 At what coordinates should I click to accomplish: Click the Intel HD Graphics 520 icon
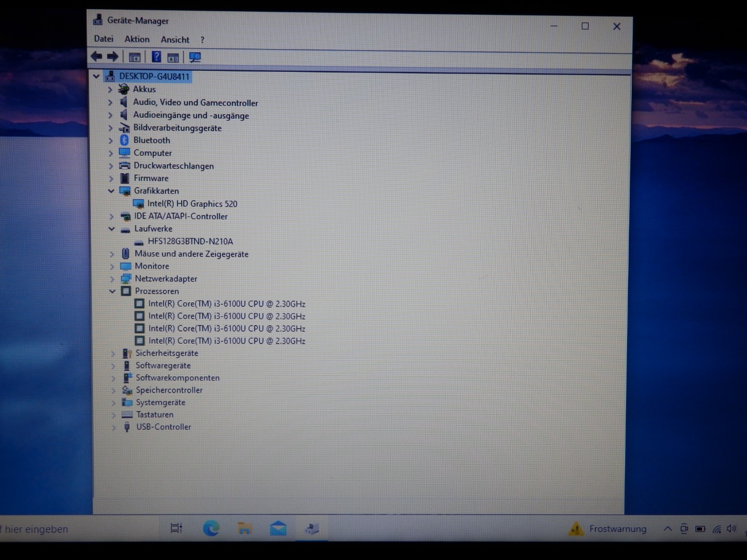point(138,203)
